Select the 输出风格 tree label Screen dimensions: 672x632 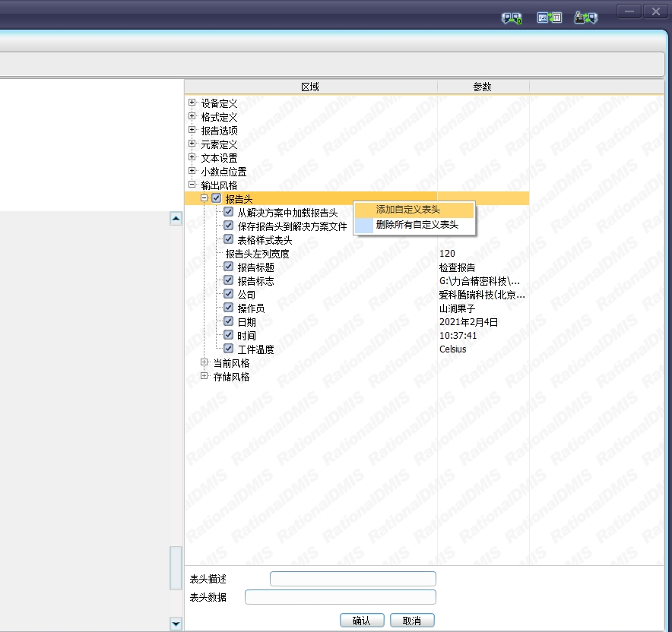(219, 185)
